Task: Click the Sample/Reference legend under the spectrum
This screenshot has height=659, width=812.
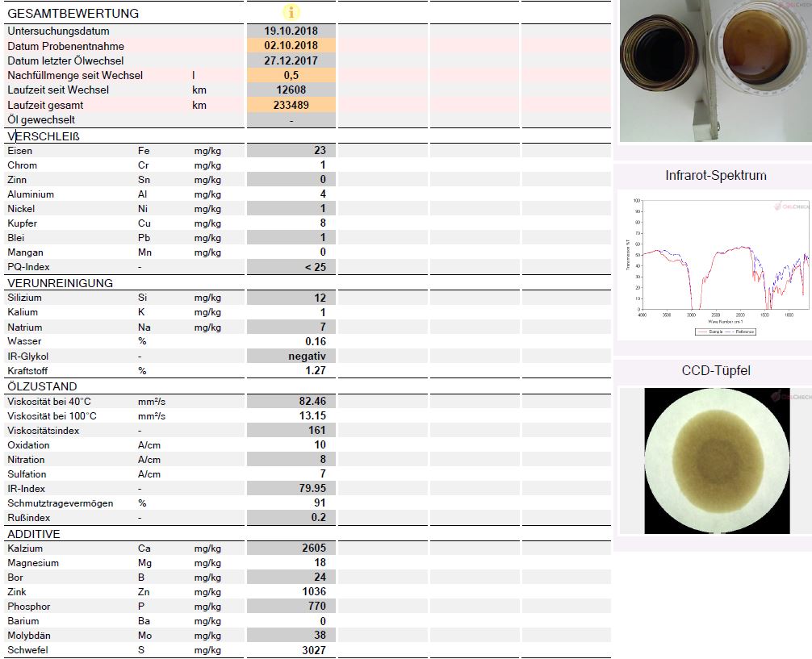Action: click(x=725, y=332)
